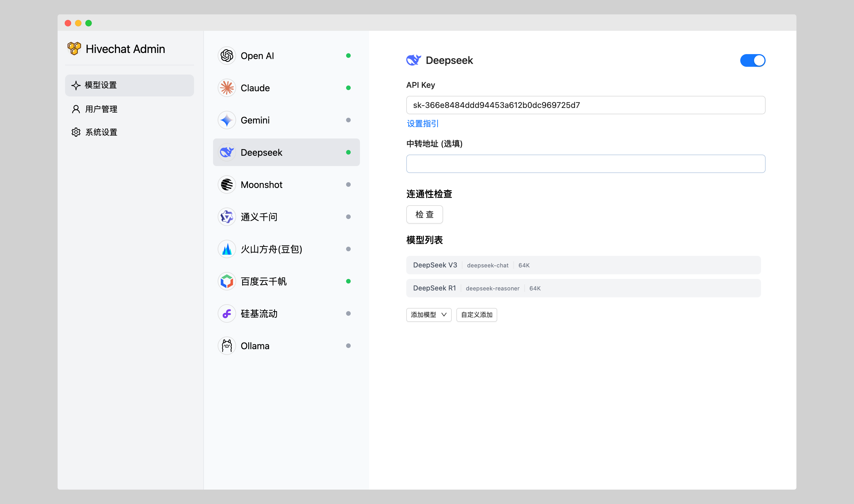This screenshot has width=854, height=504.
Task: Click the Gemini sparkle icon
Action: coord(227,120)
